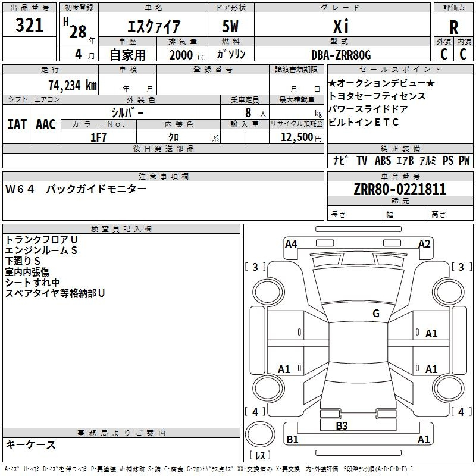Select the B1 damage marker on the diagram
Image resolution: width=476 pixels, height=476 pixels.
pos(292,440)
